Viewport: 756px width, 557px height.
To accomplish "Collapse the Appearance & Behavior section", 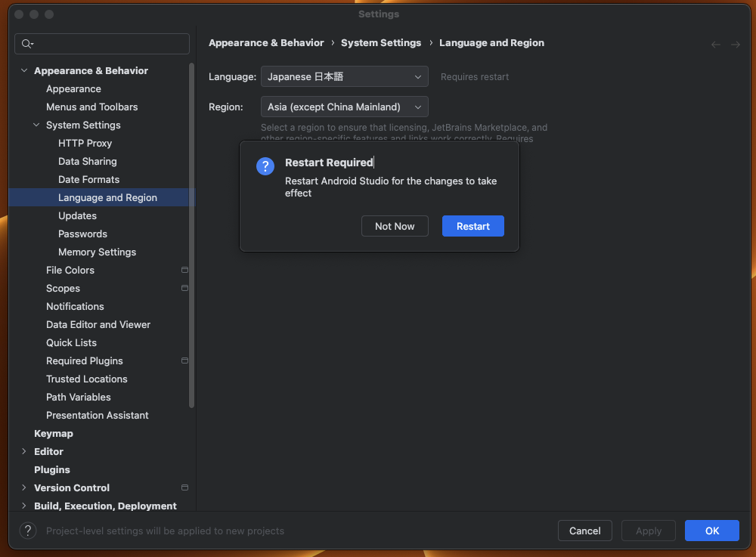I will (x=24, y=70).
